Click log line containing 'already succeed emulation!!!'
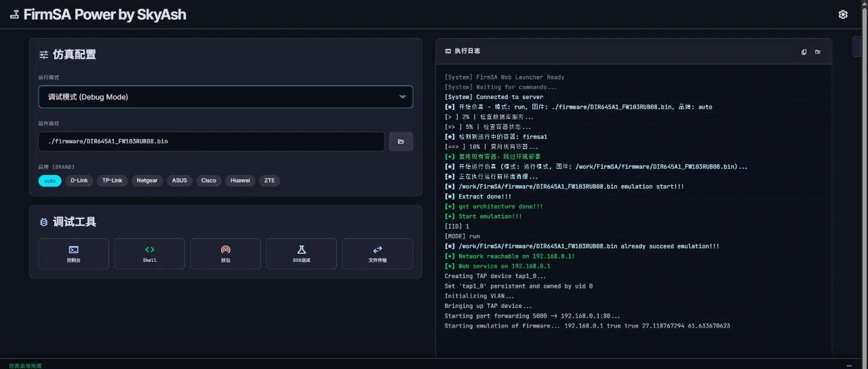868x369 pixels. (x=582, y=246)
